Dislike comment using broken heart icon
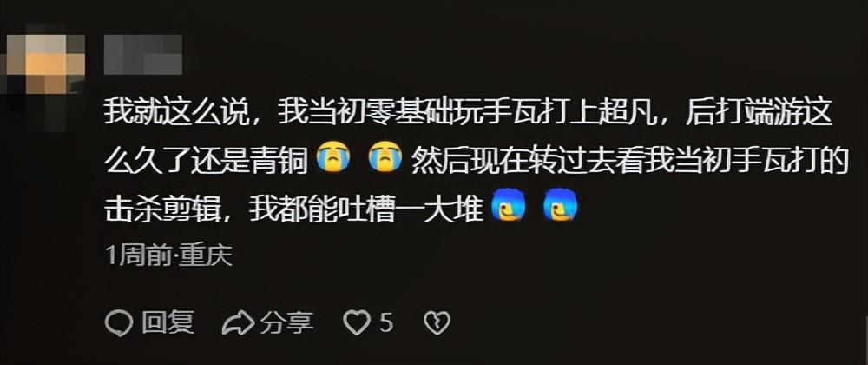868x365 pixels. 437,323
